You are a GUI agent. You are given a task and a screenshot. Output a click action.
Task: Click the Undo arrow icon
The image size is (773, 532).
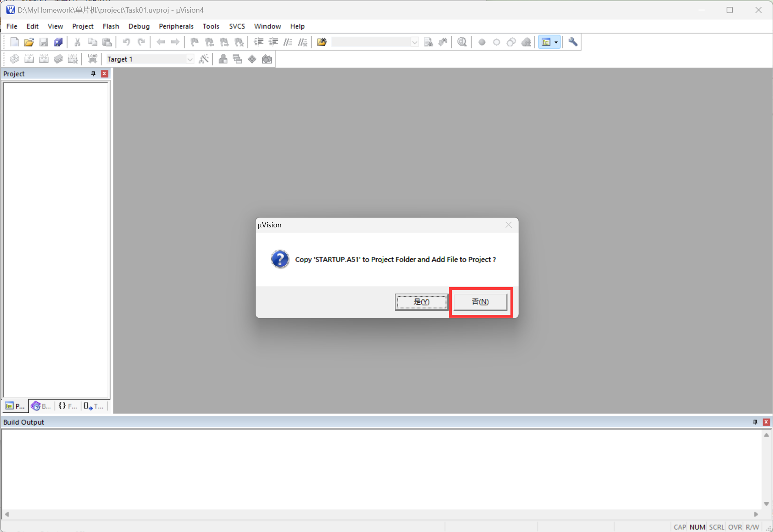pos(127,42)
